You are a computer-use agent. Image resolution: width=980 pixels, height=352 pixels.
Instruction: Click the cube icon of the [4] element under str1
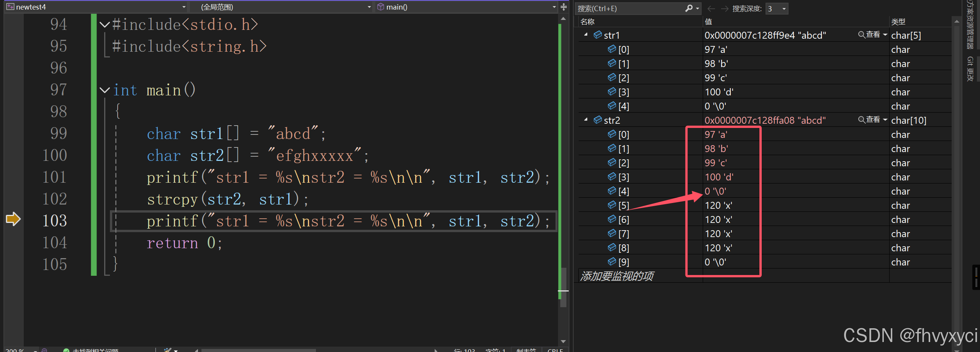pyautogui.click(x=612, y=106)
